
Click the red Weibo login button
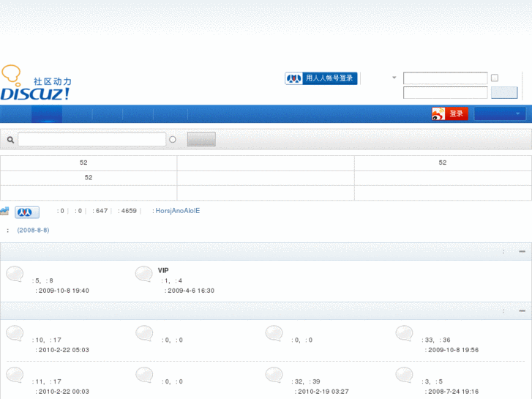coord(450,113)
